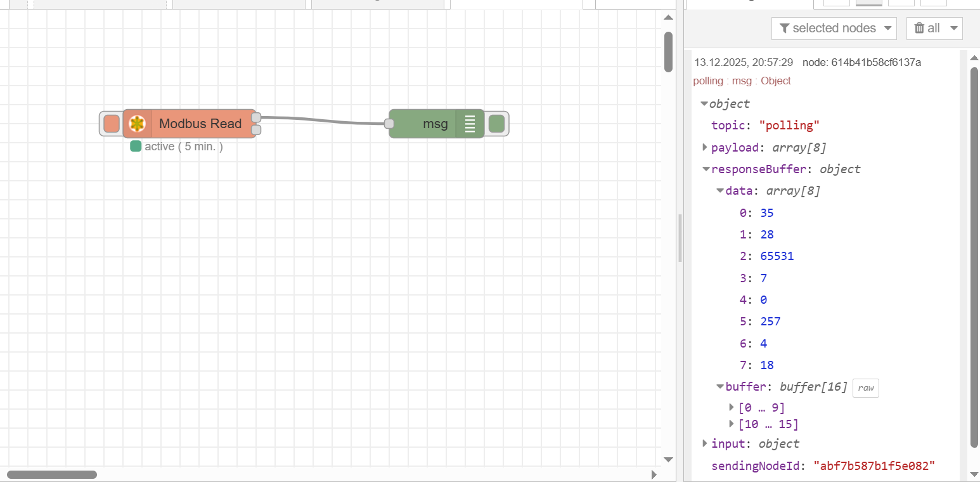
Task: Expand the input object entry
Action: [x=705, y=443]
